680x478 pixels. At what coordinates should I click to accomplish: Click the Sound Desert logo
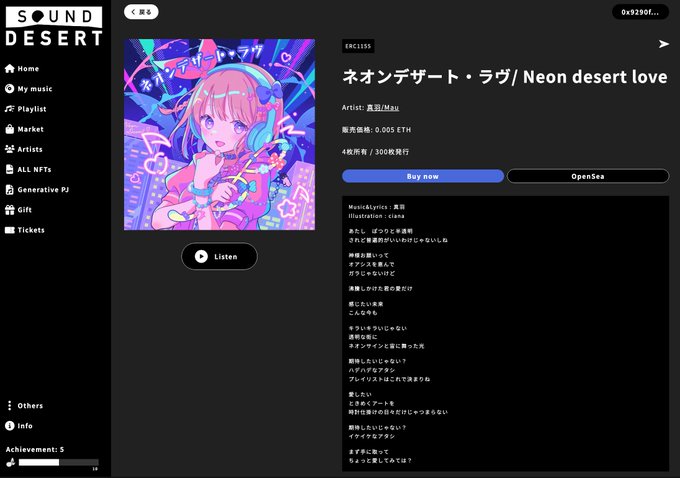pos(54,26)
